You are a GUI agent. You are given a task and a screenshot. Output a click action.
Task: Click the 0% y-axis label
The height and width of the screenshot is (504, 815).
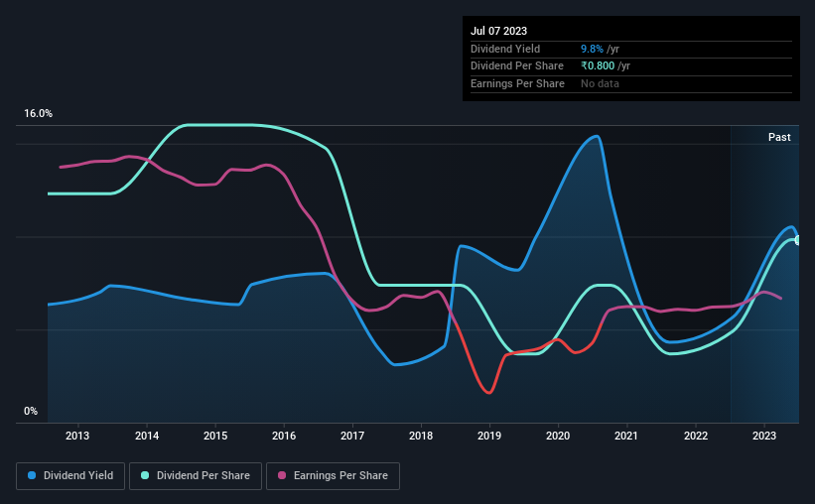[x=31, y=411]
